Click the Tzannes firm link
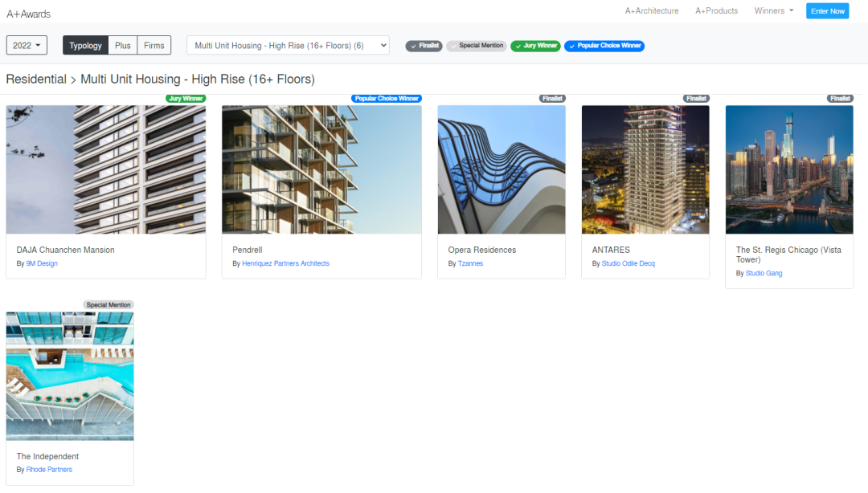 click(x=470, y=263)
